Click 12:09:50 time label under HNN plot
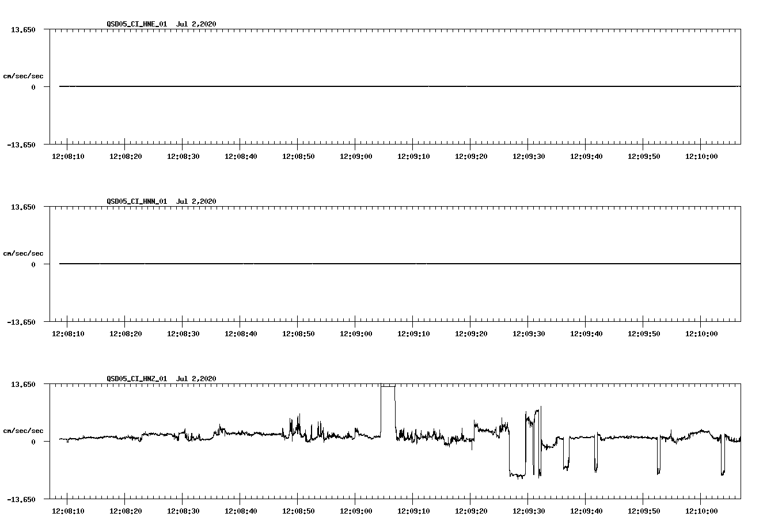 point(644,334)
